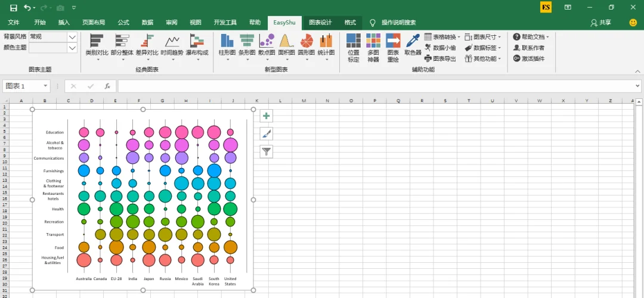Switch to the 插入 Insert tab
The height and width of the screenshot is (298, 644).
pyautogui.click(x=64, y=23)
